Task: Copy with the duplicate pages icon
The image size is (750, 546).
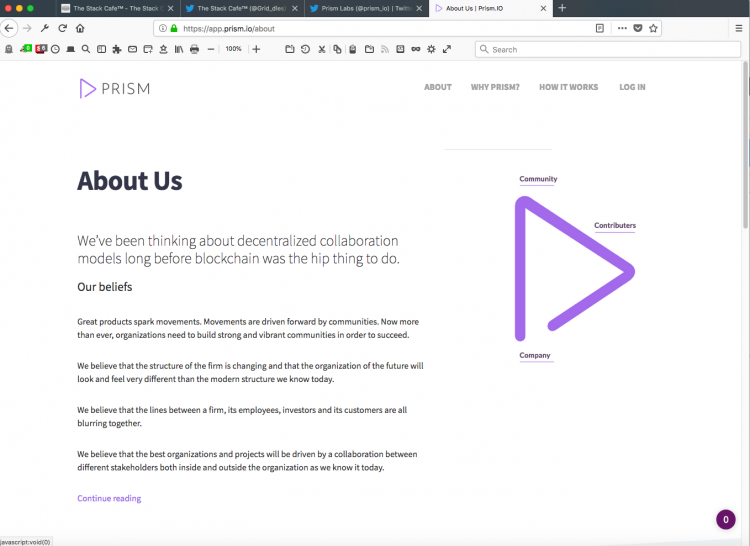Action: [x=337, y=49]
